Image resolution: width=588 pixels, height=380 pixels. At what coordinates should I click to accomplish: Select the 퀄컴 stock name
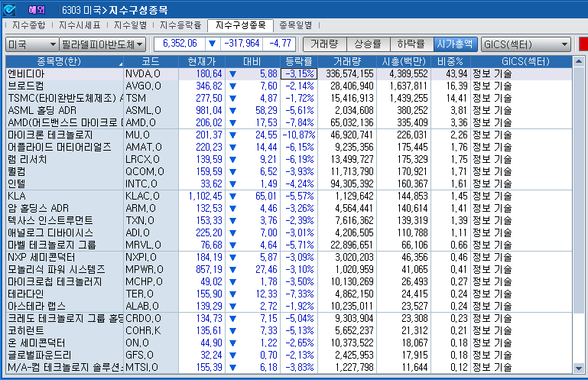click(x=17, y=172)
